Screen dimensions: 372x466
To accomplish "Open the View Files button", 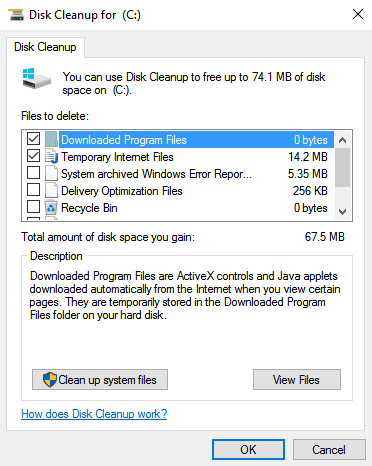I will tap(297, 380).
